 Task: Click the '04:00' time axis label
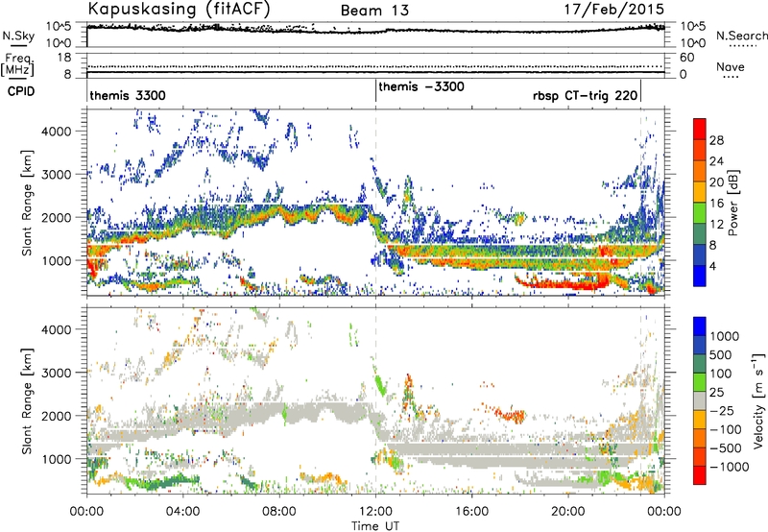coord(183,512)
